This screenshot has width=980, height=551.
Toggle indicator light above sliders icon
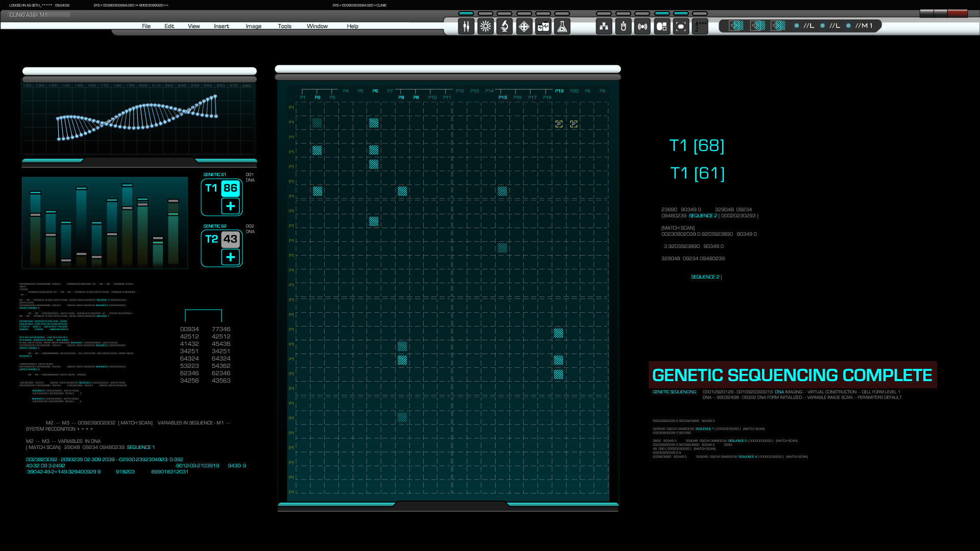click(466, 14)
